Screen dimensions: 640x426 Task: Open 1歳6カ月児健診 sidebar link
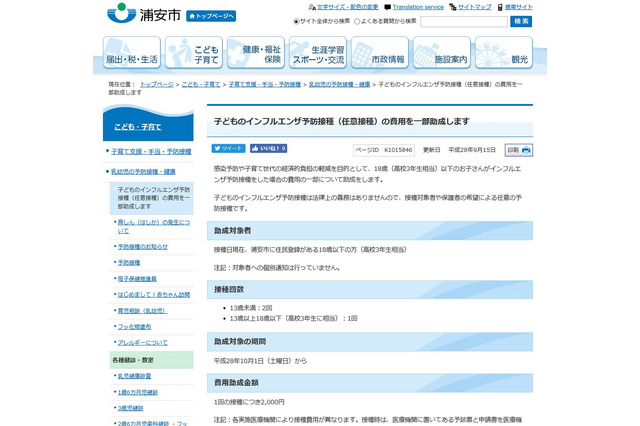[138, 392]
